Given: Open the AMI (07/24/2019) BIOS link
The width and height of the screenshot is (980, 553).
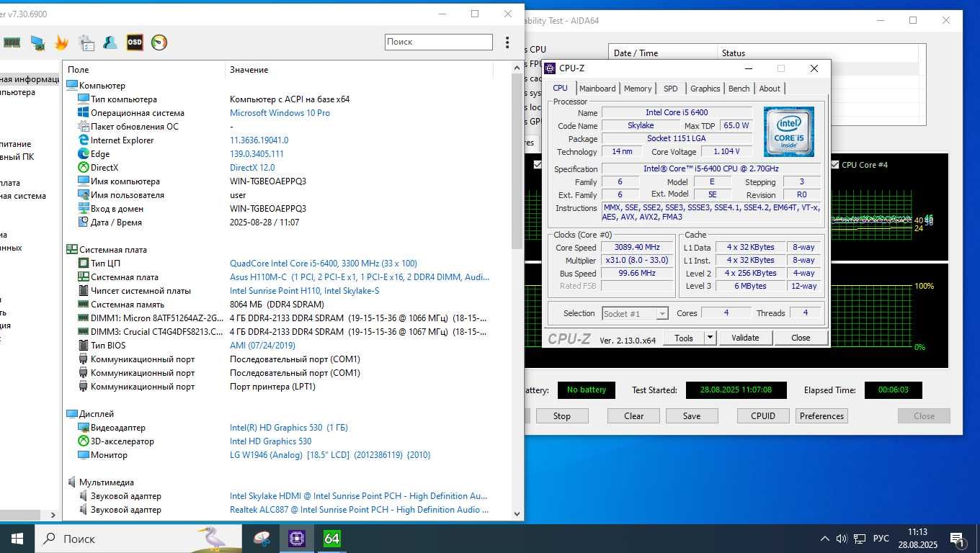Looking at the screenshot, I should pos(262,346).
